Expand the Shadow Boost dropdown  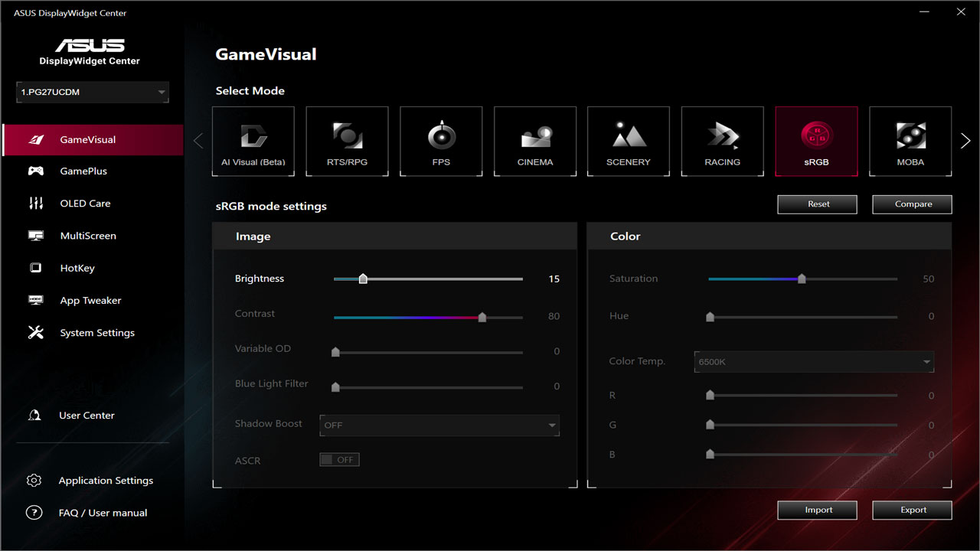pyautogui.click(x=439, y=425)
